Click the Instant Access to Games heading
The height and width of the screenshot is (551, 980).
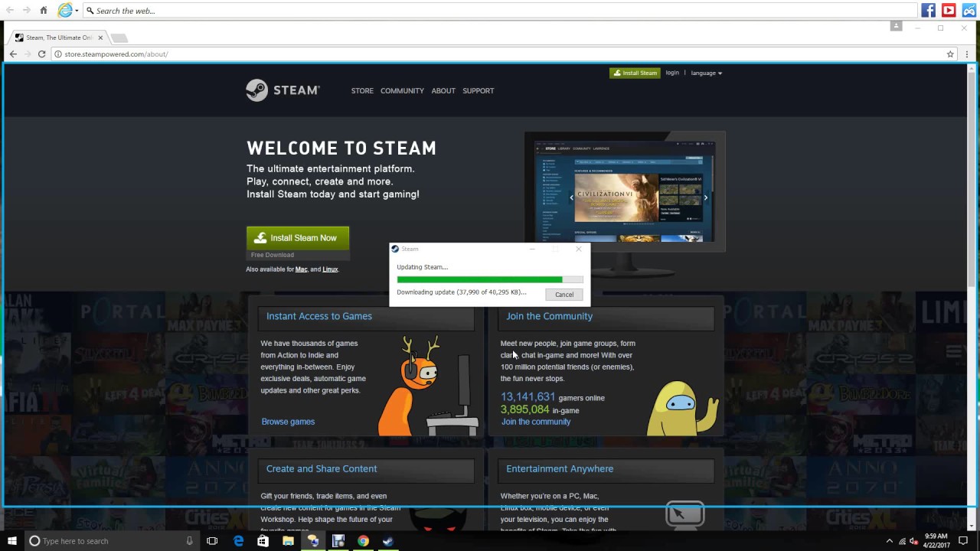(x=319, y=316)
